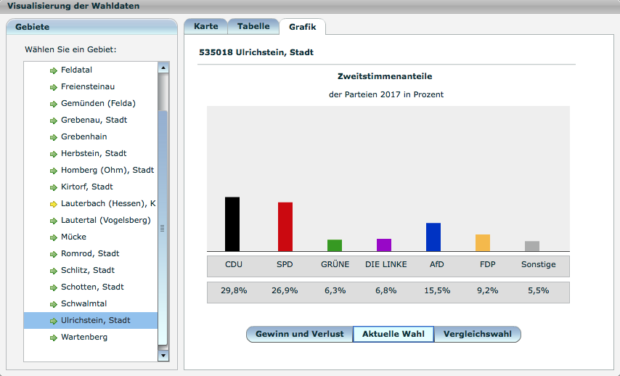Screen dimensions: 620x376
Task: Click the arrow icon beside Schwalmtal
Action: 53,304
